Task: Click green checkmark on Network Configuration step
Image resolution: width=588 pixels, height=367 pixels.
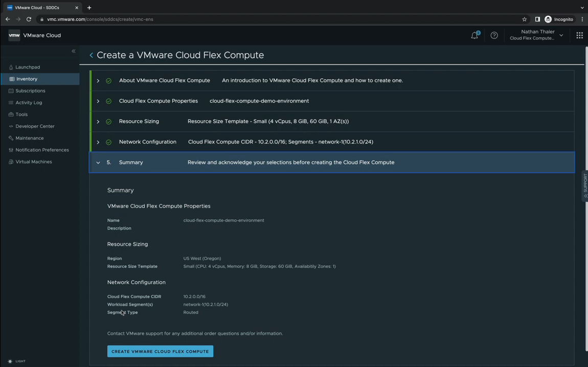Action: point(108,142)
